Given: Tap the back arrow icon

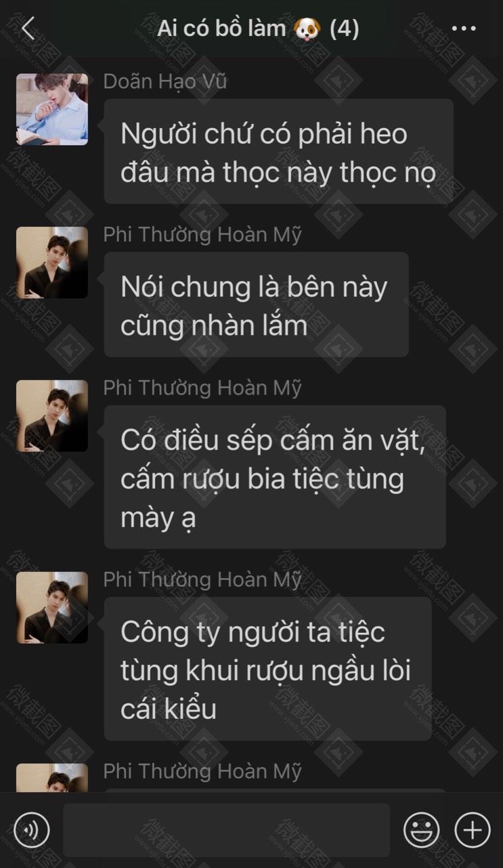Looking at the screenshot, I should (x=28, y=28).
